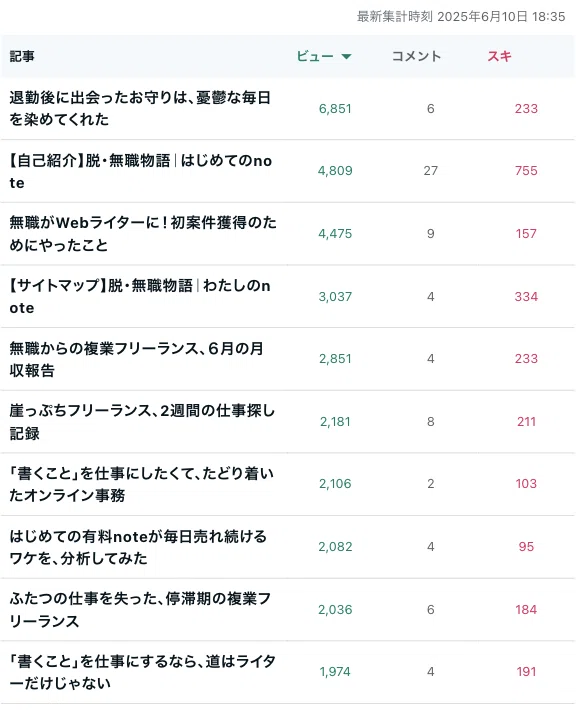The height and width of the screenshot is (710, 576).
Task: Click the 最新集計時刻 timestamp text
Action: [x=461, y=17]
